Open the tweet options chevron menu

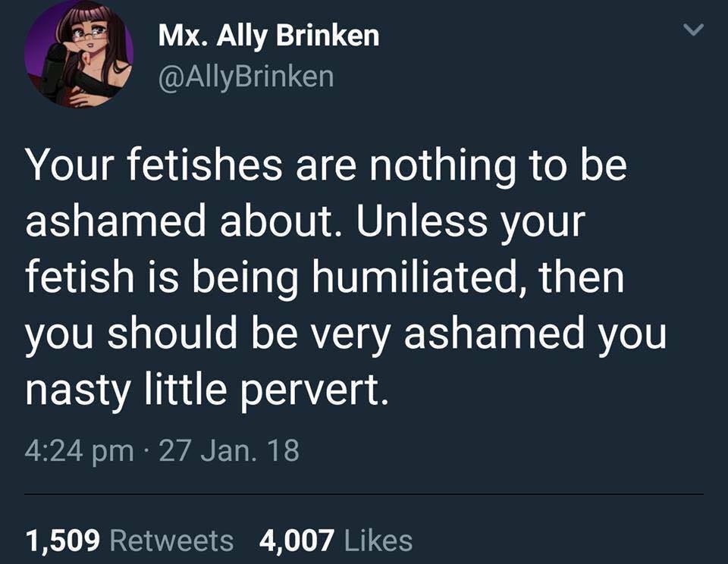click(x=694, y=30)
